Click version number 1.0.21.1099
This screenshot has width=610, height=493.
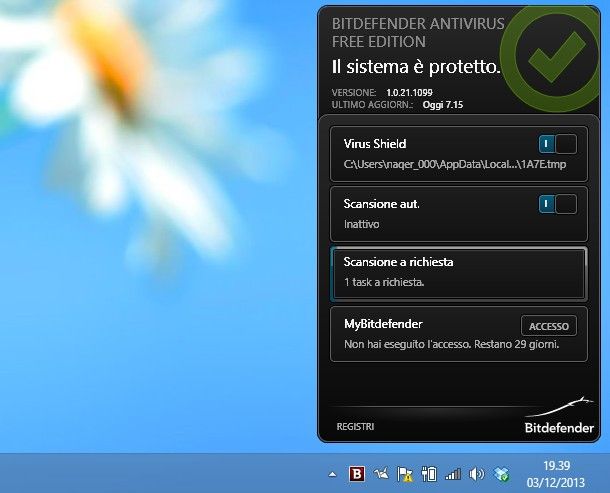click(x=409, y=93)
